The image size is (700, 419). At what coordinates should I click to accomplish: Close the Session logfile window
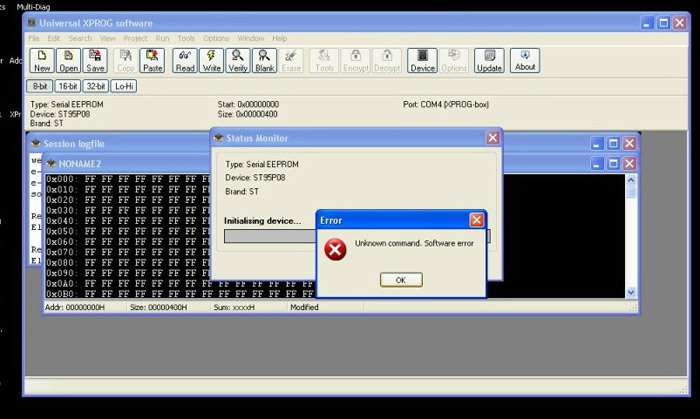click(629, 143)
